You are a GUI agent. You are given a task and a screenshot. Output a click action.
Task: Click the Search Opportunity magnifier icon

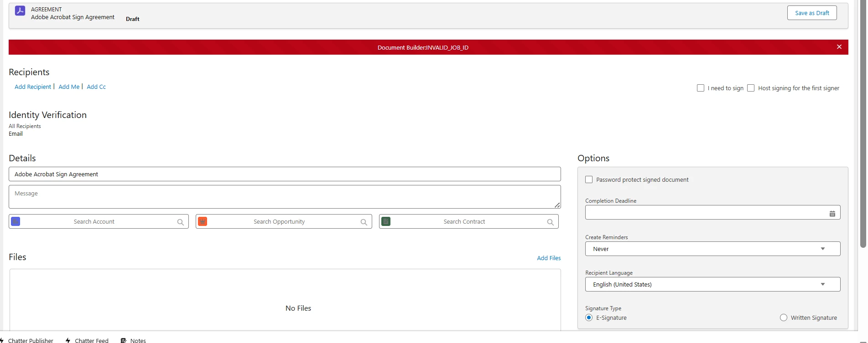pyautogui.click(x=364, y=222)
